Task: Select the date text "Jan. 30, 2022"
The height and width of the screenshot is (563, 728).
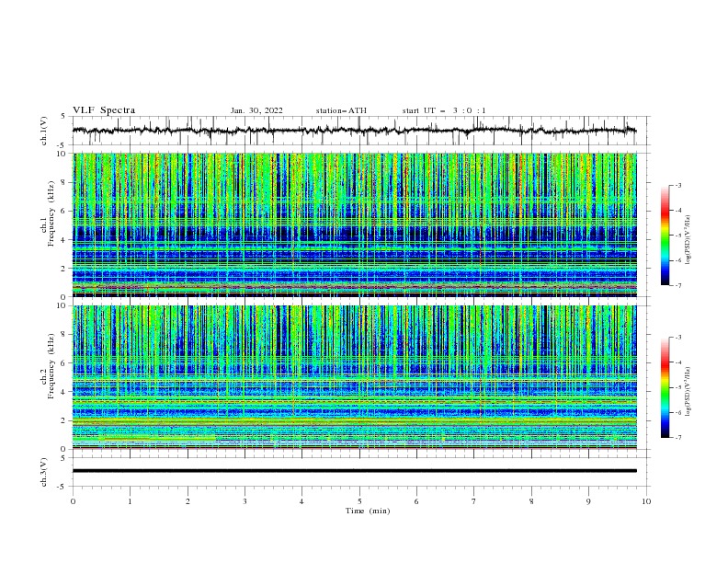Action: pyautogui.click(x=256, y=110)
